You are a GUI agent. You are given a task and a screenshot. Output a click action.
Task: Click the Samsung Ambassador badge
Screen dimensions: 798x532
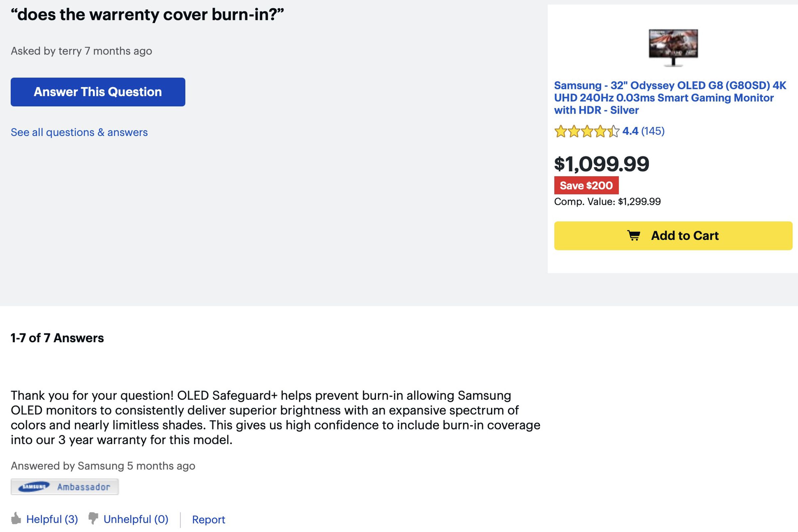tap(65, 486)
